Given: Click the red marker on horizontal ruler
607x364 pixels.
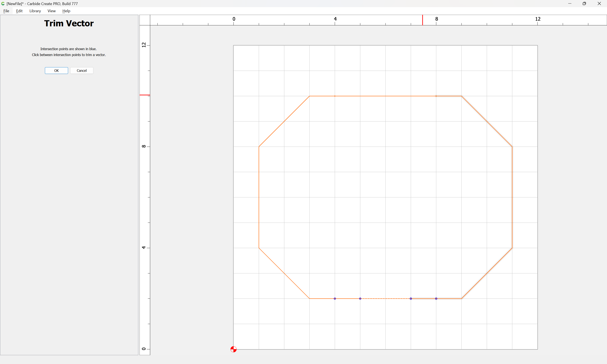Looking at the screenshot, I should click(423, 20).
